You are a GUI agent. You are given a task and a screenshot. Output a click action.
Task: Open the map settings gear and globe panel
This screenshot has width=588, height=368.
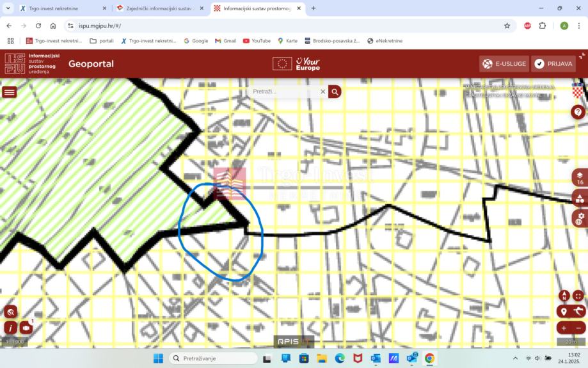click(x=580, y=218)
